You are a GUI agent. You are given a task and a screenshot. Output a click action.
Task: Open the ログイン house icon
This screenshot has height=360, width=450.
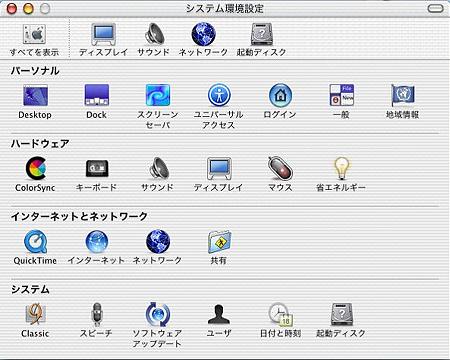(x=280, y=95)
